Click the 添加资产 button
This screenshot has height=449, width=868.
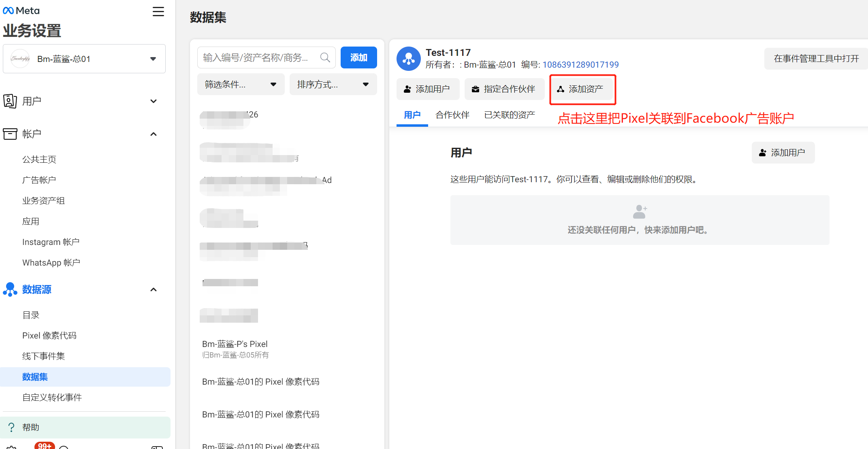click(x=581, y=89)
